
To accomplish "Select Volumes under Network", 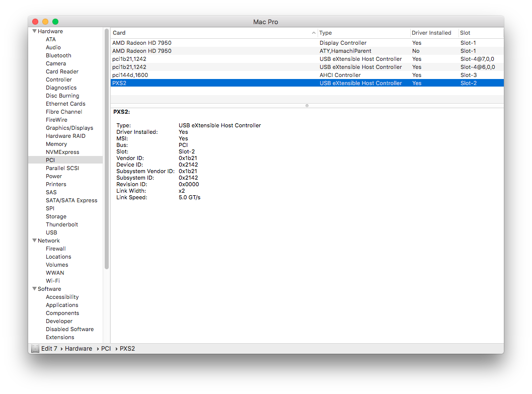I will click(57, 265).
